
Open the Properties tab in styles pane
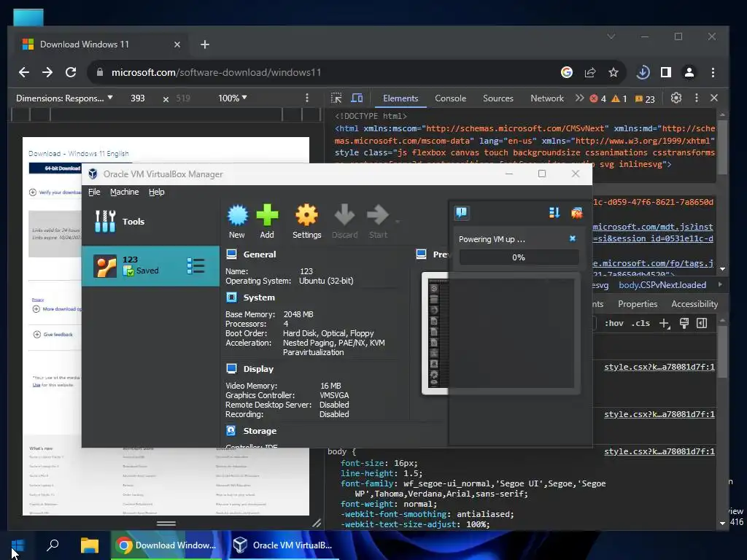[638, 304]
